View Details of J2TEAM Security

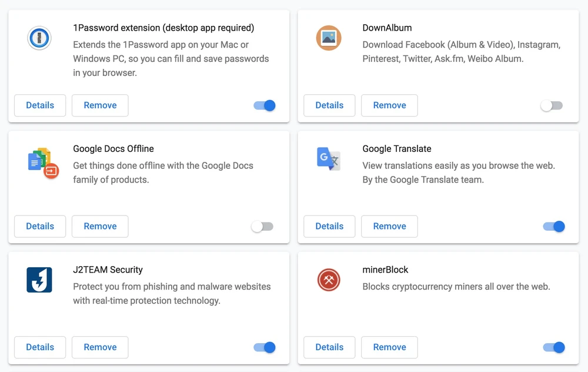click(40, 347)
